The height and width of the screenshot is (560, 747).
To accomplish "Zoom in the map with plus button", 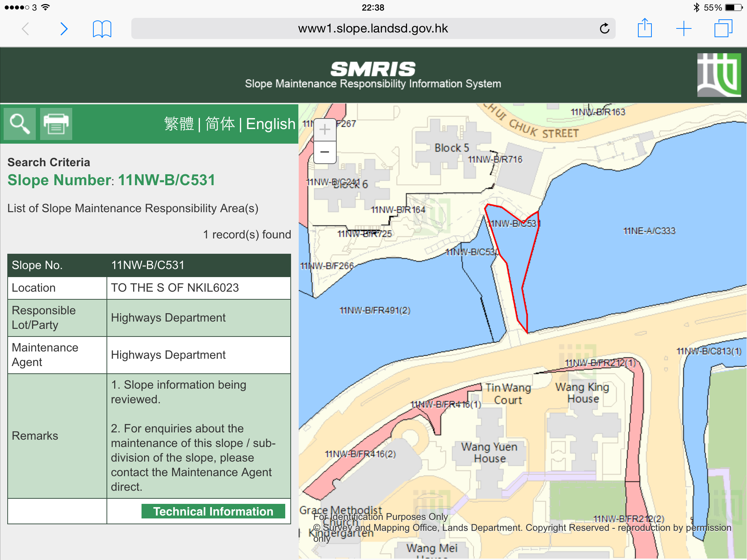I will click(x=325, y=130).
